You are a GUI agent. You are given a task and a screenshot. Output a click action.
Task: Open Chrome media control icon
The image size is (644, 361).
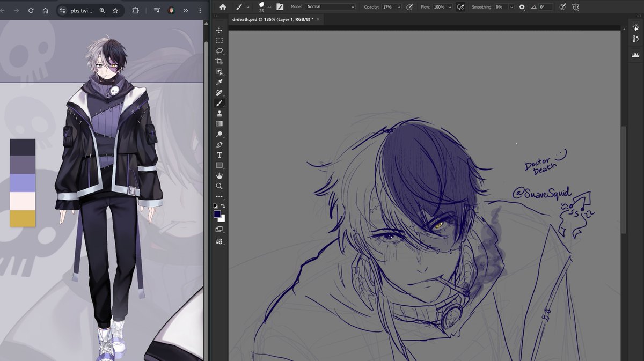click(157, 10)
